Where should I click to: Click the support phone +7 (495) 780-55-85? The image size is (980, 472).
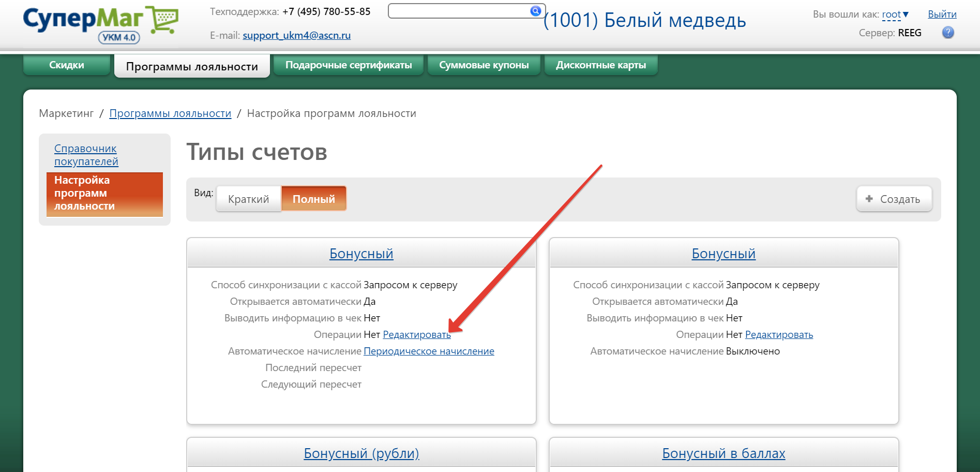pyautogui.click(x=326, y=11)
